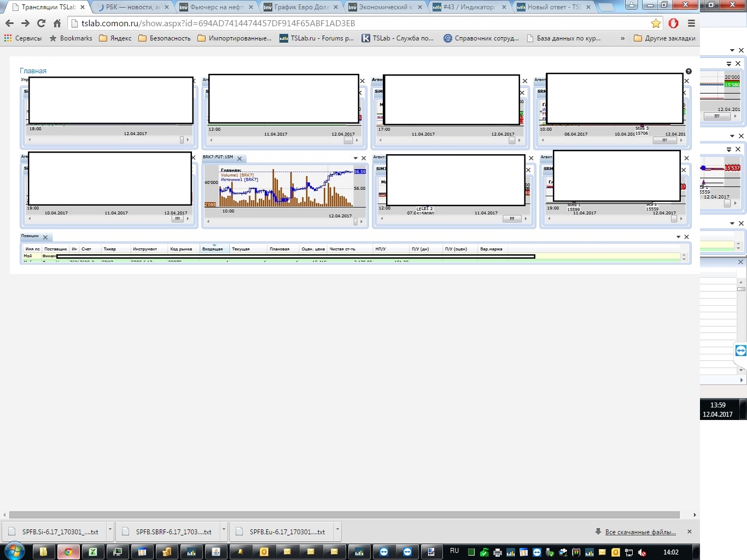Viewport: 747px width, 560px height.
Task: Open options arrow for SPFB.SBRF download
Action: point(224,530)
